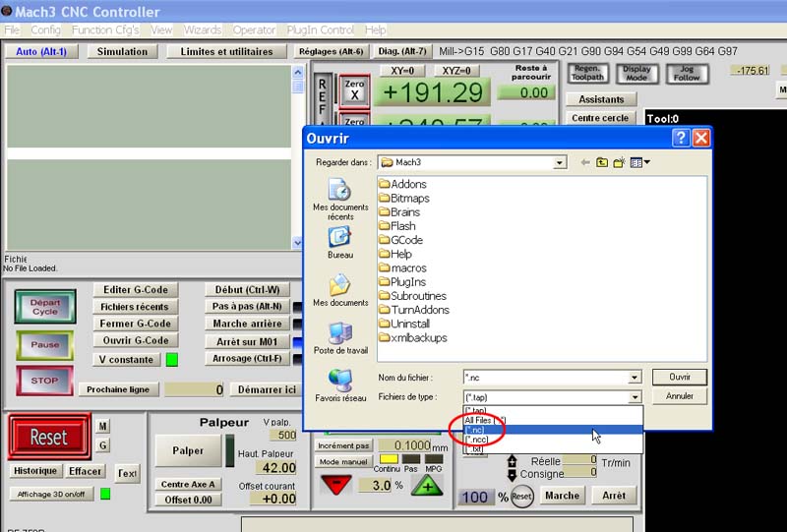787x532 pixels.
Task: Click the Regen. Toolpath button
Action: (587, 74)
